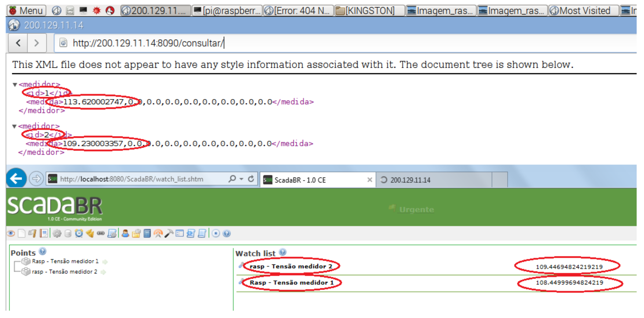
Task: Add Rasp - Tensão medidor 1 to watch list
Action: [x=105, y=262]
